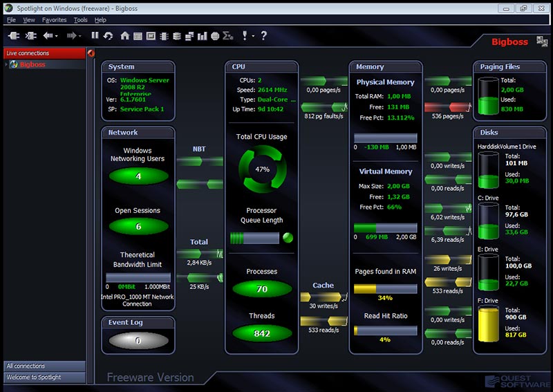Open the network computers drilldown icon
This screenshot has width=553, height=392.
[x=189, y=36]
